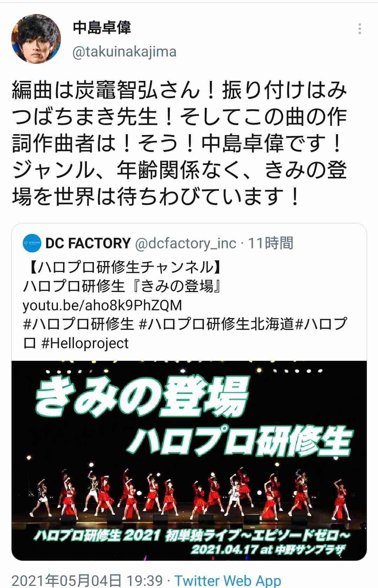The width and height of the screenshot is (378, 588).
Task: Click the 11時間 time on quoted tweet
Action: (x=270, y=243)
